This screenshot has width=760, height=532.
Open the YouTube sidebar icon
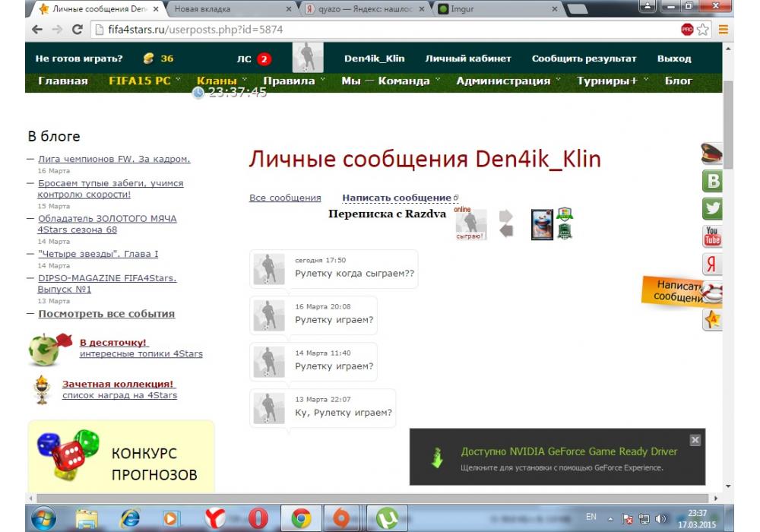712,236
